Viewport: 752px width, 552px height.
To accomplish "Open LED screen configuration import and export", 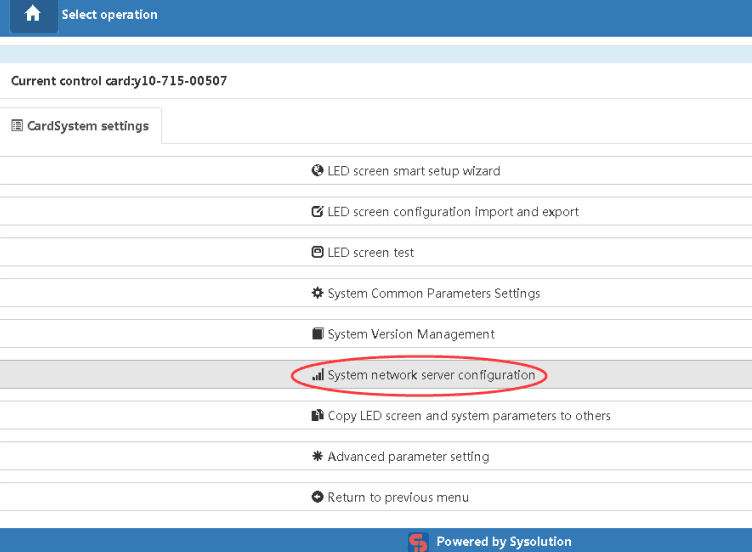I will pyautogui.click(x=453, y=212).
